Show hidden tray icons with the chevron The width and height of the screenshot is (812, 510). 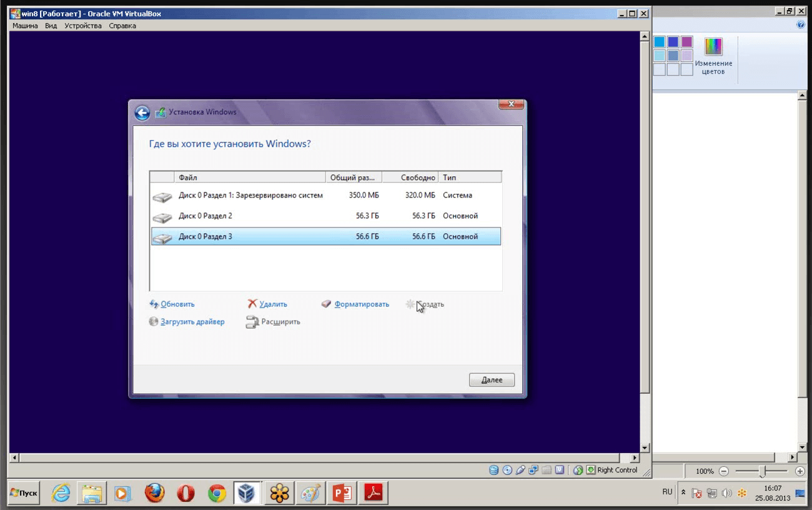(x=683, y=492)
